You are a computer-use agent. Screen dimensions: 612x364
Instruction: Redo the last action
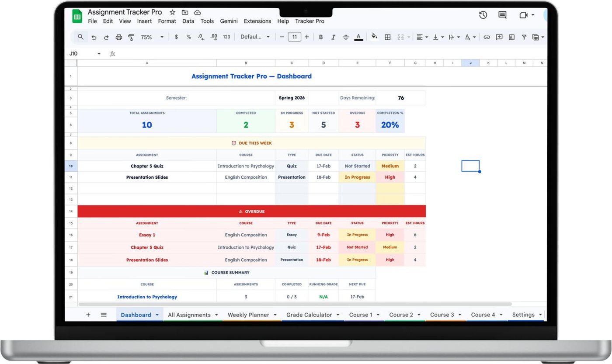point(106,38)
